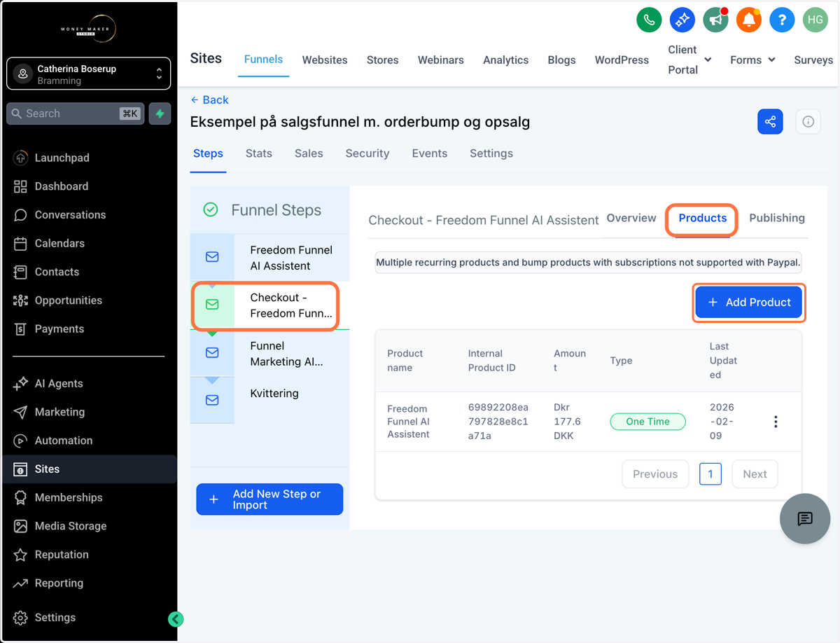Switch to the Events tab
This screenshot has height=643, width=840.
(430, 153)
